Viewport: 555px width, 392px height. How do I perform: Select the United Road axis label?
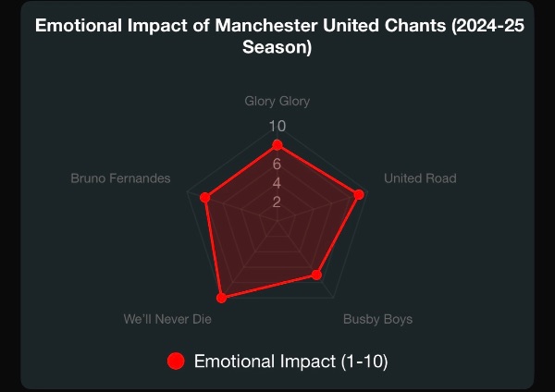point(420,178)
